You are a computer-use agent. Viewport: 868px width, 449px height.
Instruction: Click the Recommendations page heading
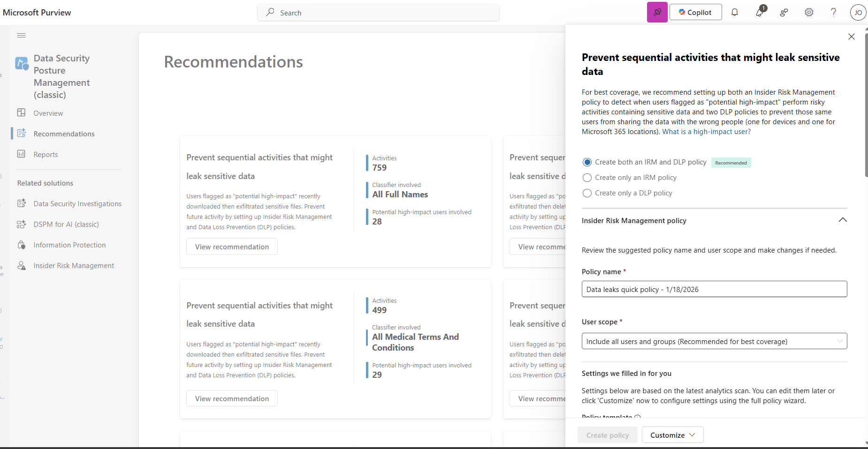[233, 62]
